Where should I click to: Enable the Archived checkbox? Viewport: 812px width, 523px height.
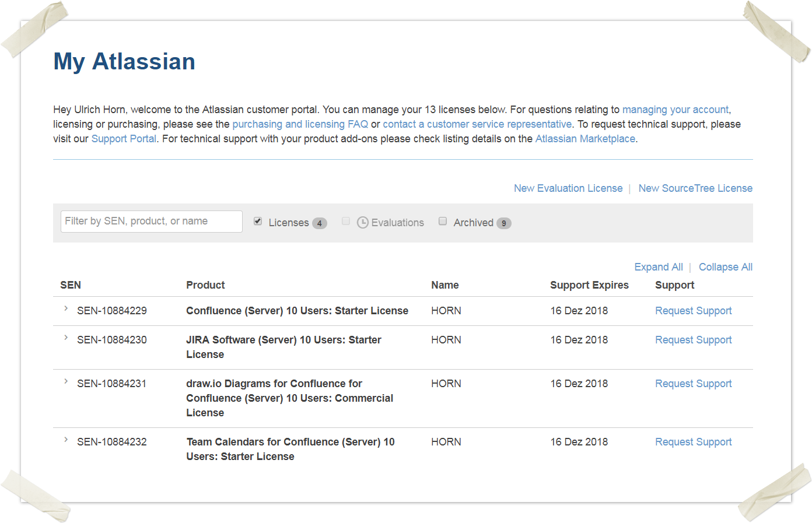point(443,222)
